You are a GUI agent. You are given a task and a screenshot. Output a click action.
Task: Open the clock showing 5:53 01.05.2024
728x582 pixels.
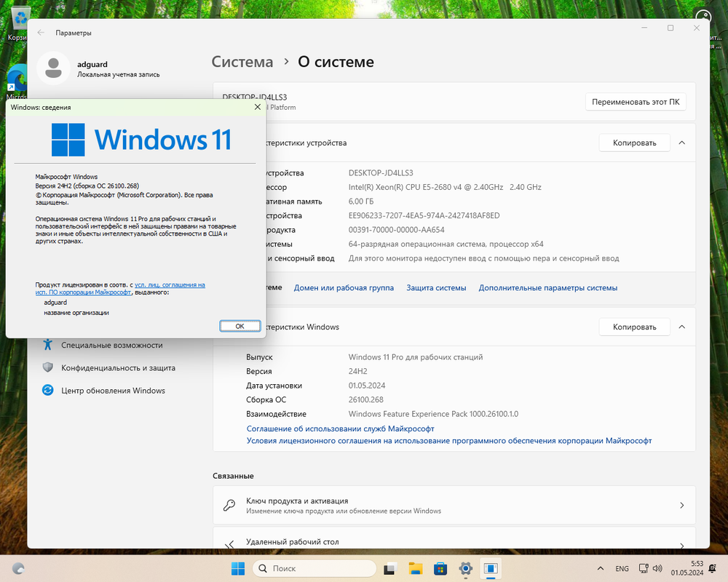[687, 568]
